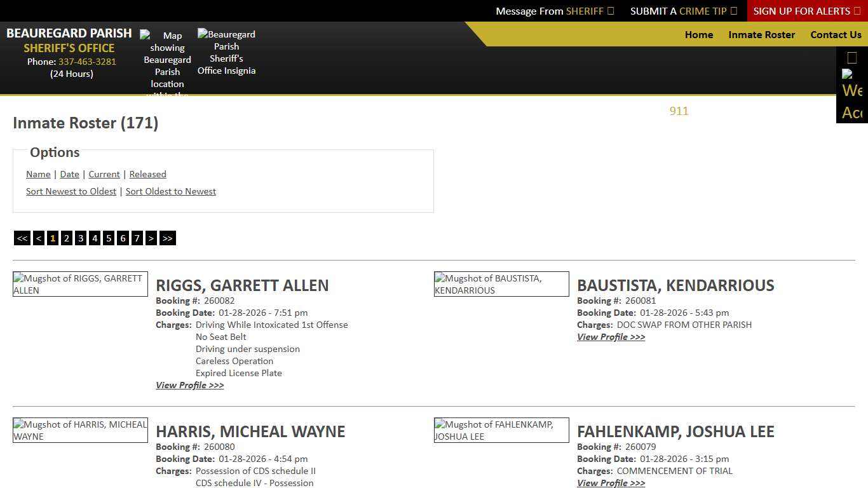
Task: Sort roster by Name
Action: (x=38, y=174)
